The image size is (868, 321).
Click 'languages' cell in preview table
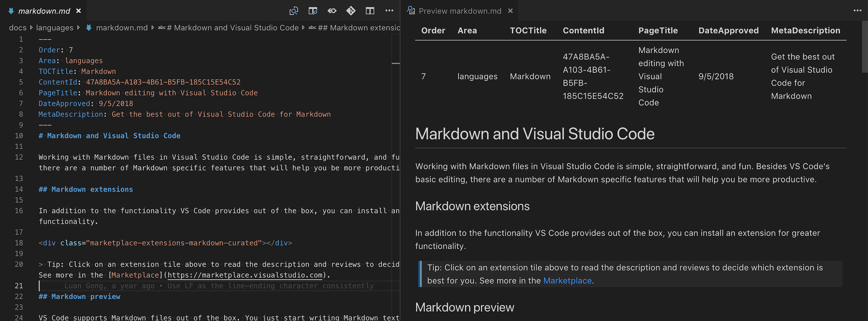[x=477, y=76]
